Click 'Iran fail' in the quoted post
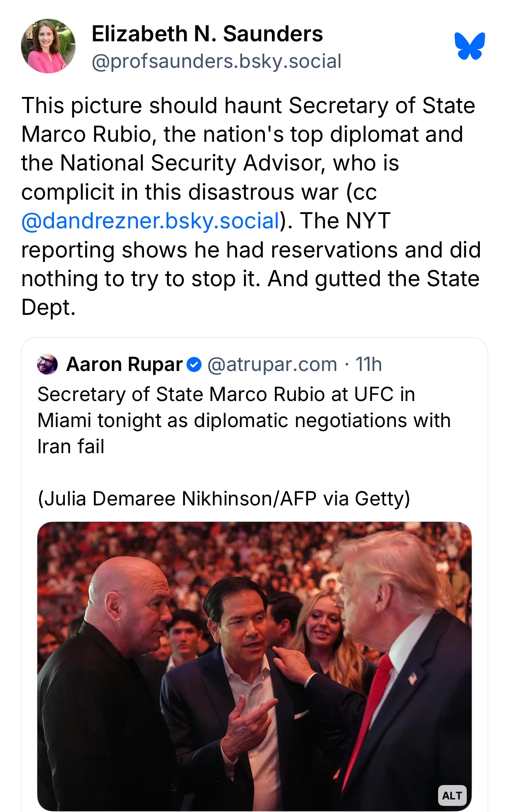Screen dimensions: 509x812 coord(71,447)
